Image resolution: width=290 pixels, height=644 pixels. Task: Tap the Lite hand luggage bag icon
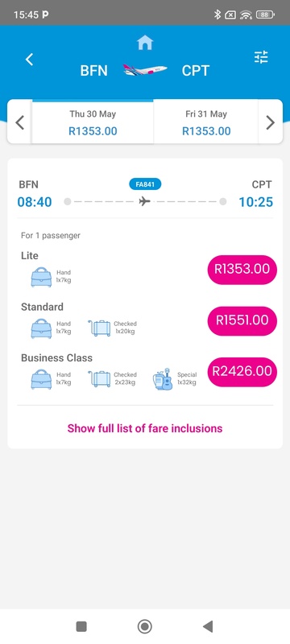[41, 277]
